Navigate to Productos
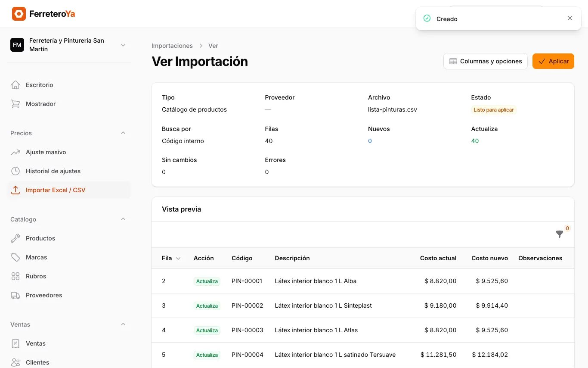The image size is (588, 368). tap(69, 238)
